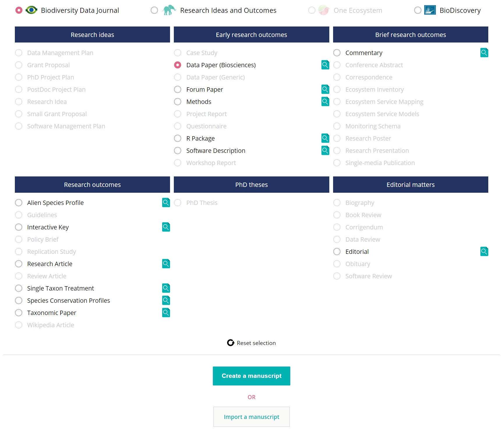Open template preview icon for Single Taxon Treatment
The width and height of the screenshot is (504, 430).
click(166, 288)
